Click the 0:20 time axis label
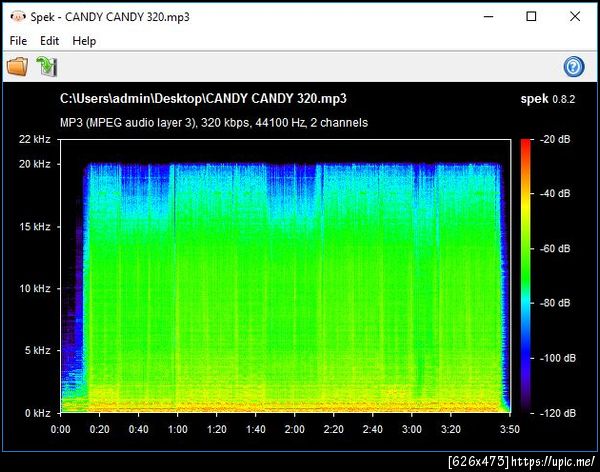Screen dimensions: 600x472 click(99, 429)
